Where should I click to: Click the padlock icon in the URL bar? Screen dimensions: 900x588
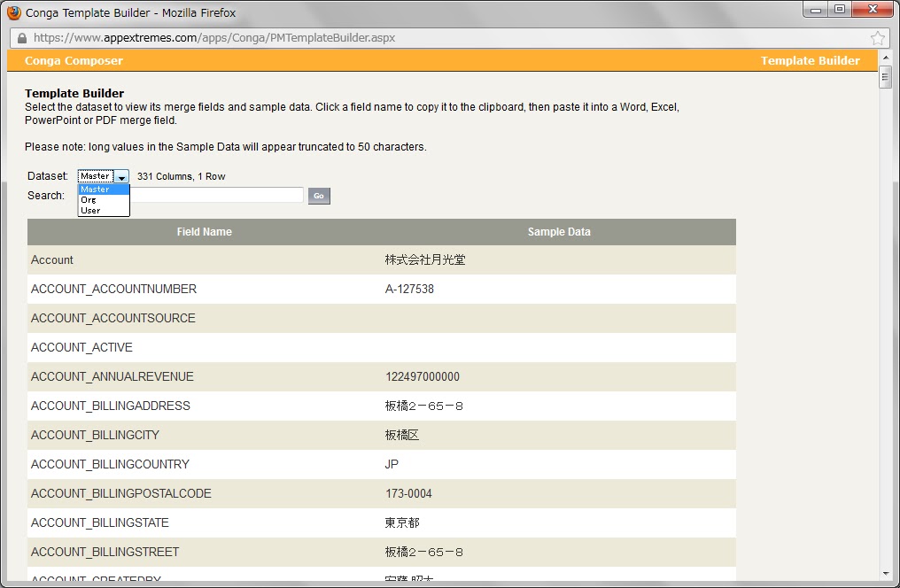click(x=22, y=38)
